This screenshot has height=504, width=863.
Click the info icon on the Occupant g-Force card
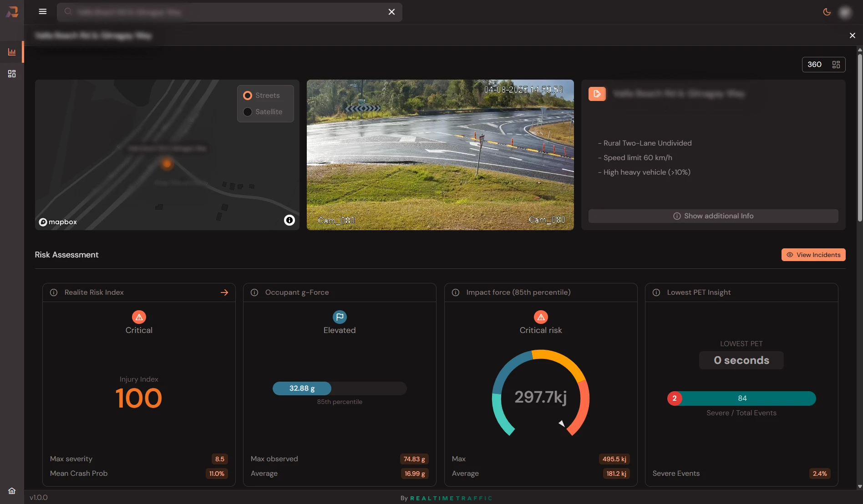(x=254, y=292)
